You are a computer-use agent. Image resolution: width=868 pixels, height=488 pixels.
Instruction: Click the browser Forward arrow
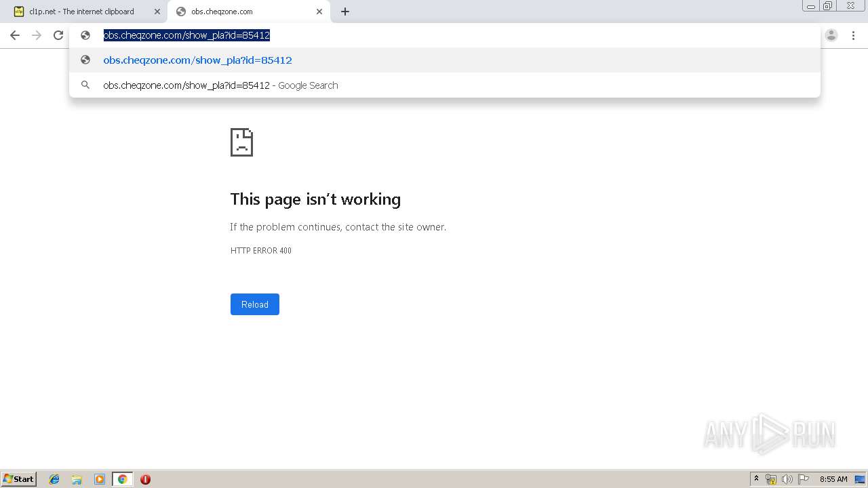(37, 35)
